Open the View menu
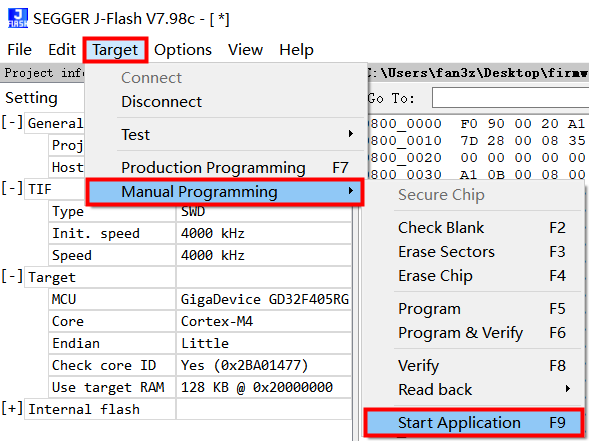 [245, 50]
